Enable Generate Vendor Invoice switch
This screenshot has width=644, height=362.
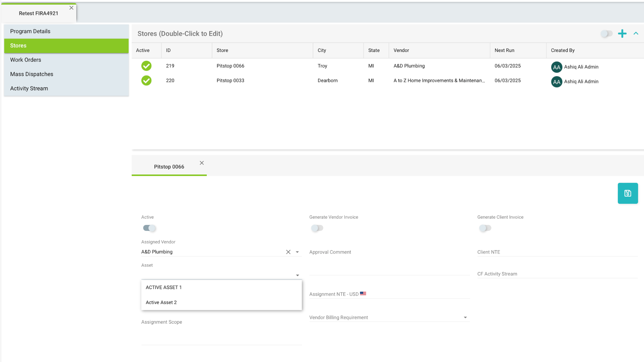click(x=317, y=228)
